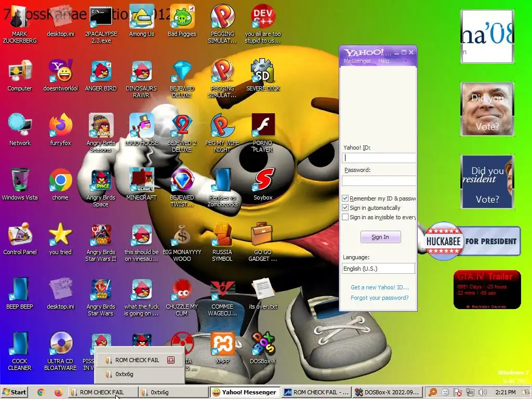This screenshot has height=399, width=532.
Task: Click the Start button
Action: point(14,392)
